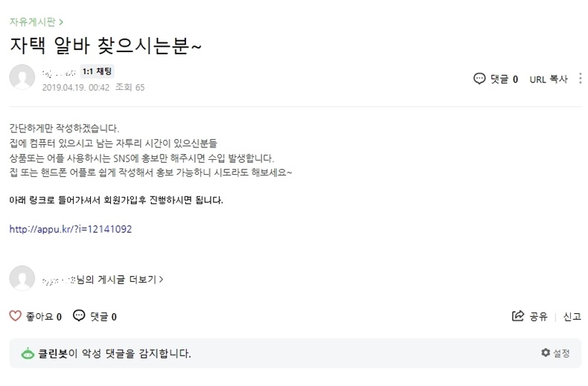
Task: Copy the post link with URL 복사
Action: [549, 79]
